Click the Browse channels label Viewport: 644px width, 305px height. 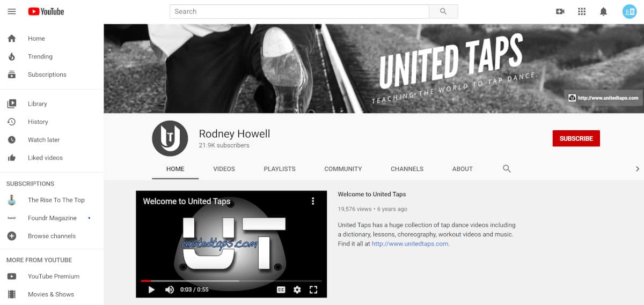click(52, 236)
